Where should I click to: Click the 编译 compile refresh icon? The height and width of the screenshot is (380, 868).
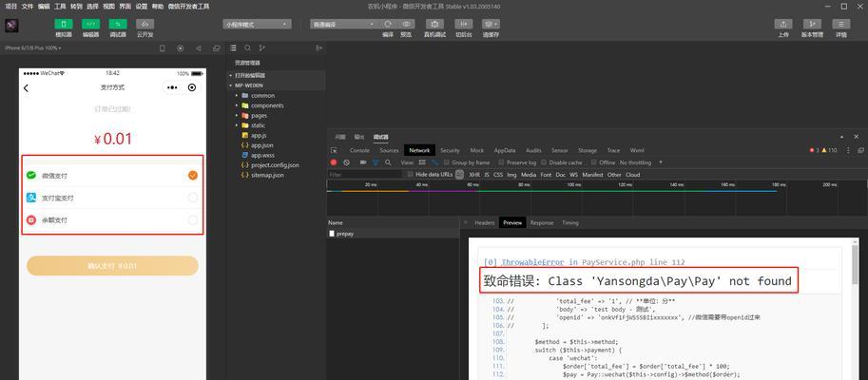388,25
